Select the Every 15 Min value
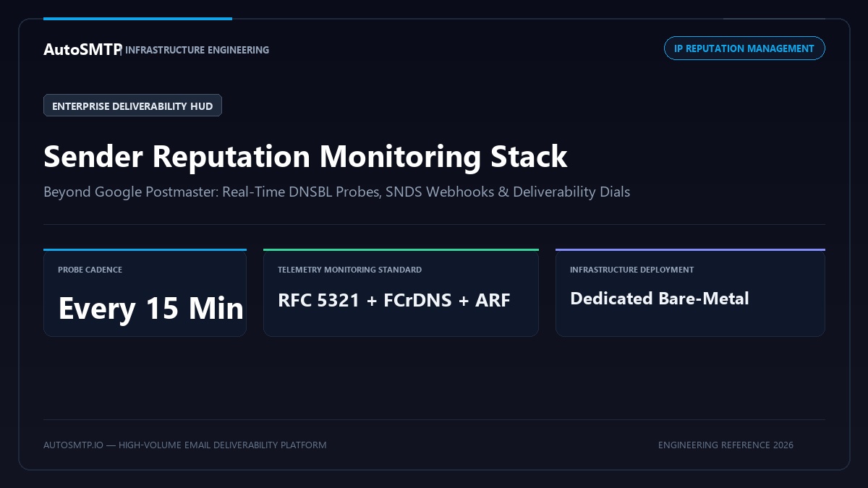868x488 pixels. point(150,309)
